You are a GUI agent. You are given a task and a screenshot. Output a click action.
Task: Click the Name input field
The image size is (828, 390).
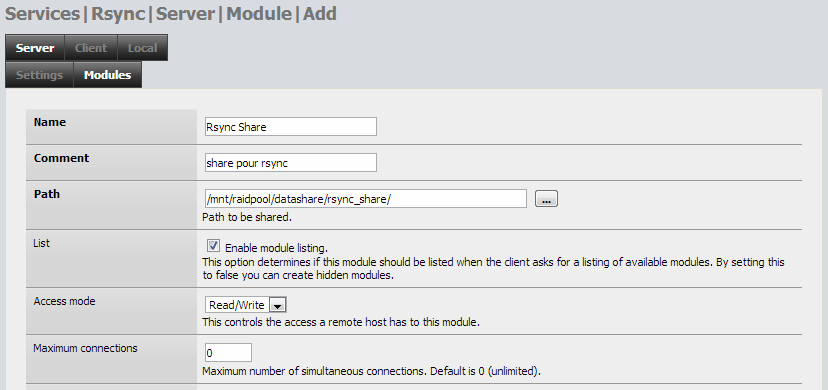click(x=291, y=127)
